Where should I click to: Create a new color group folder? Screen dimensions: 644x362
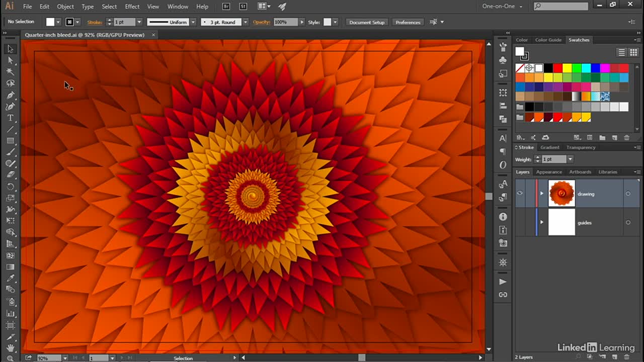click(x=602, y=138)
